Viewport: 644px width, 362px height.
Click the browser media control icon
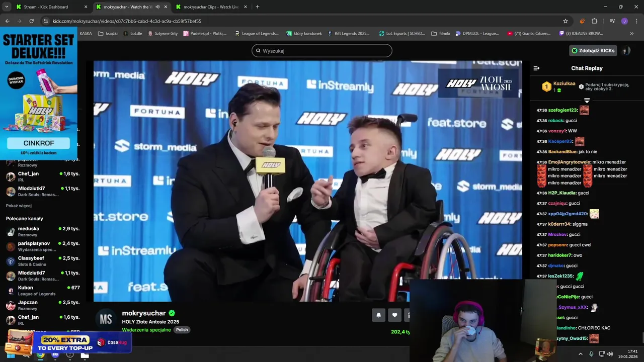(x=612, y=21)
